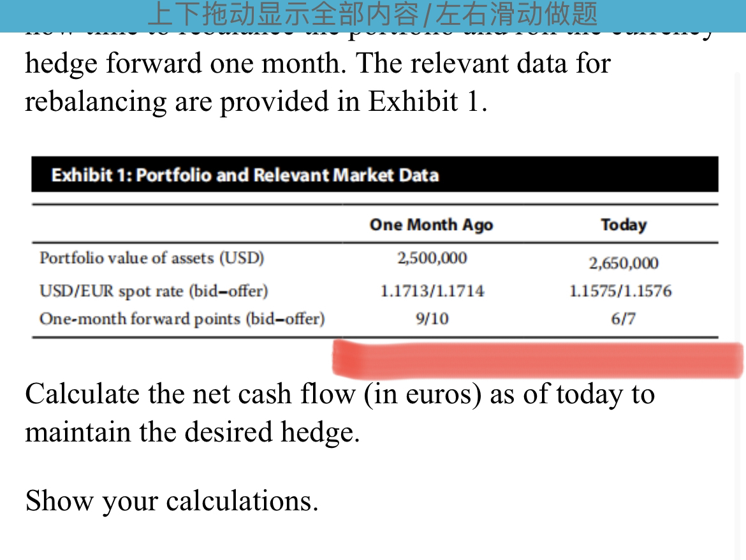
Task: Click the 'Show your calculations.' instruction
Action: [172, 501]
